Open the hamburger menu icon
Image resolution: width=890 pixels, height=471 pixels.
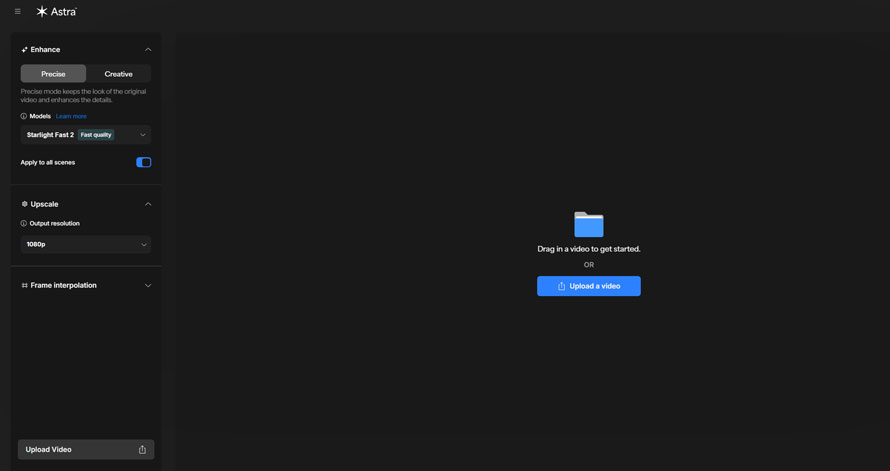pos(18,11)
